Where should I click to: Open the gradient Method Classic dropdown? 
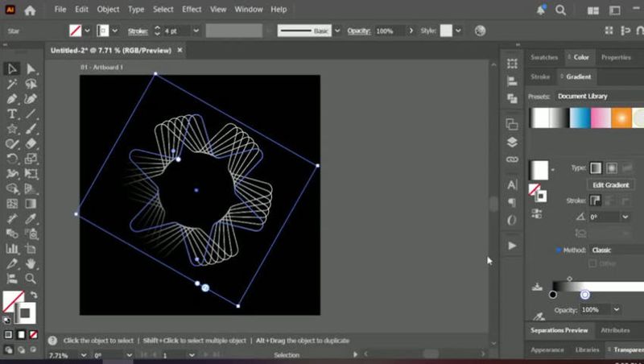(x=617, y=250)
